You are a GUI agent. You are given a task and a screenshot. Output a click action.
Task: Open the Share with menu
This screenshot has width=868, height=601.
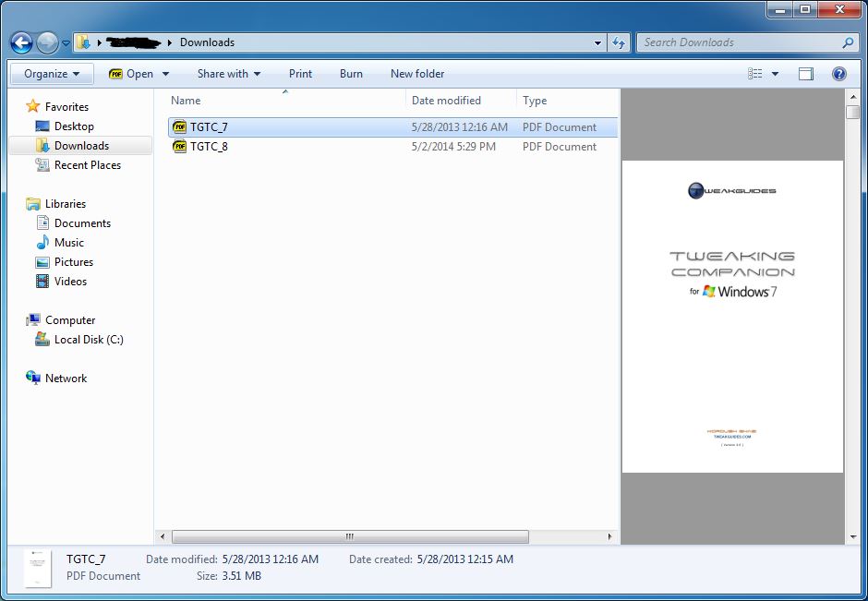coord(229,74)
